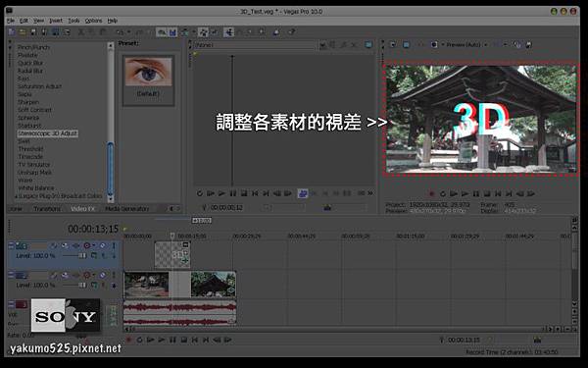Open the Tools menu

tap(73, 21)
